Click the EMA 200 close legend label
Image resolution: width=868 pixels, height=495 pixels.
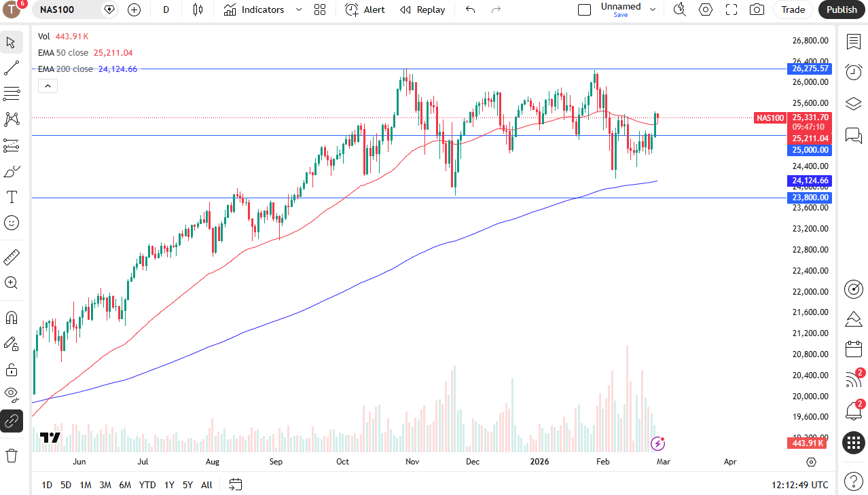click(x=66, y=69)
